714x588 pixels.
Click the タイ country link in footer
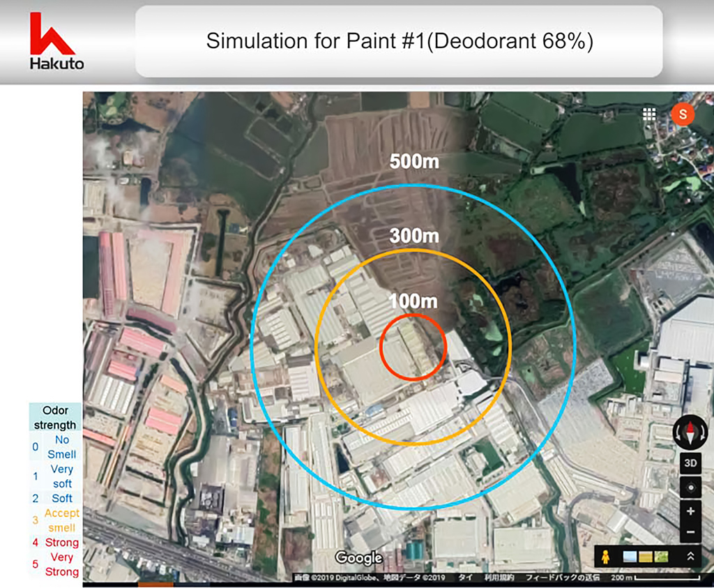click(465, 578)
